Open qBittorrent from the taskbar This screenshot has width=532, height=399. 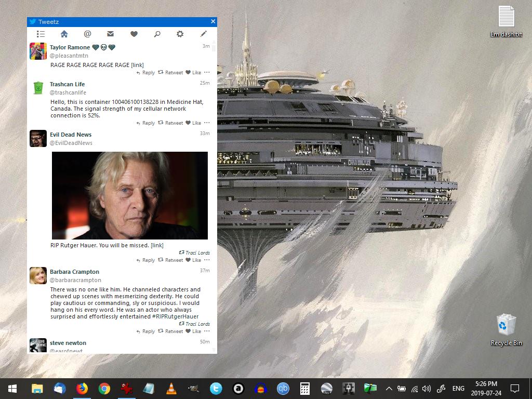coord(283,389)
